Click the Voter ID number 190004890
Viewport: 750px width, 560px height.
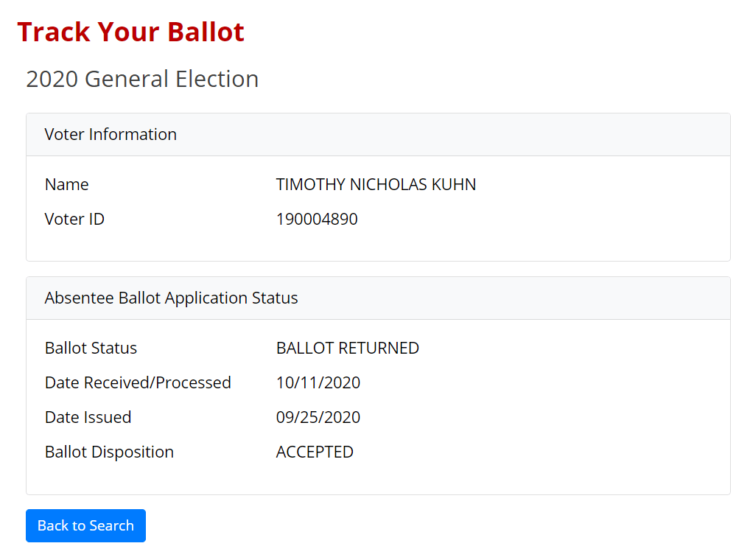(317, 219)
